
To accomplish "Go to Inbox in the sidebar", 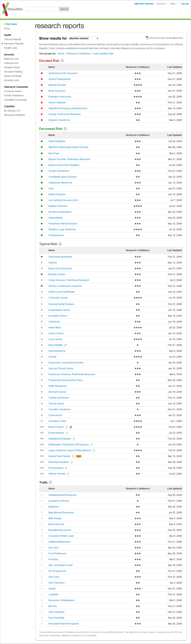I will tap(7, 28).
